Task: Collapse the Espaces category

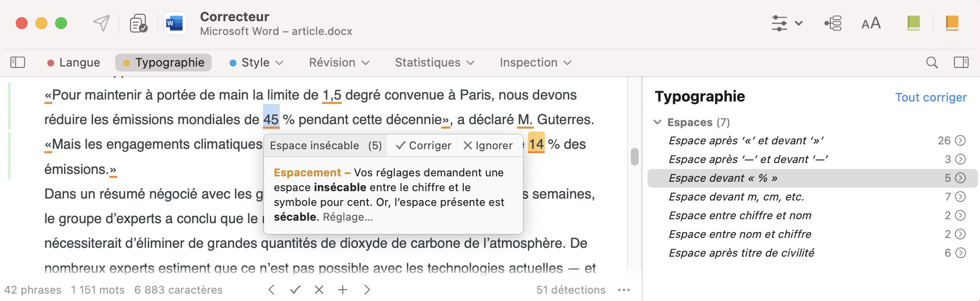Action: (657, 122)
